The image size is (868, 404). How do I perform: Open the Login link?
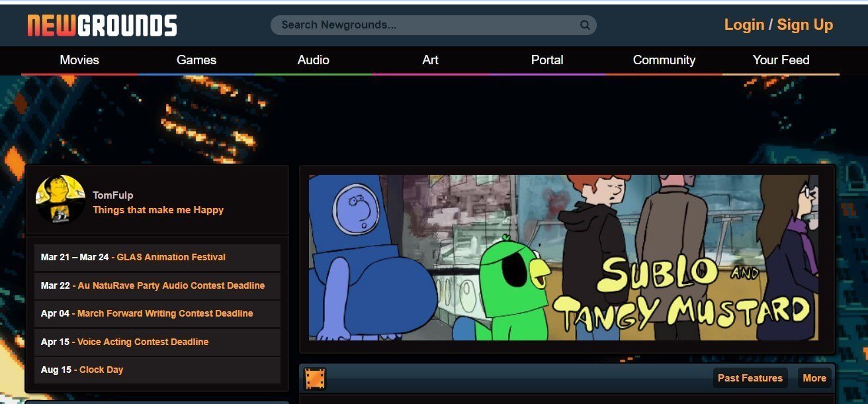tap(744, 25)
